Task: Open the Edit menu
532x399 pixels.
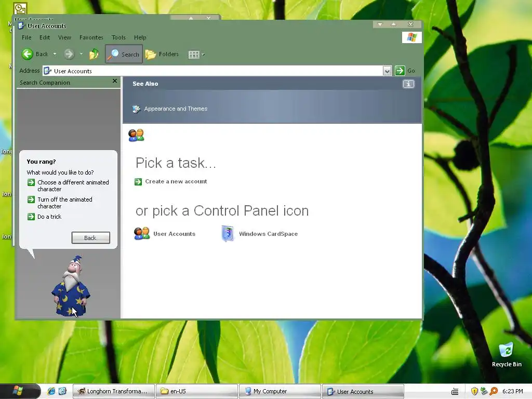Action: coord(45,37)
